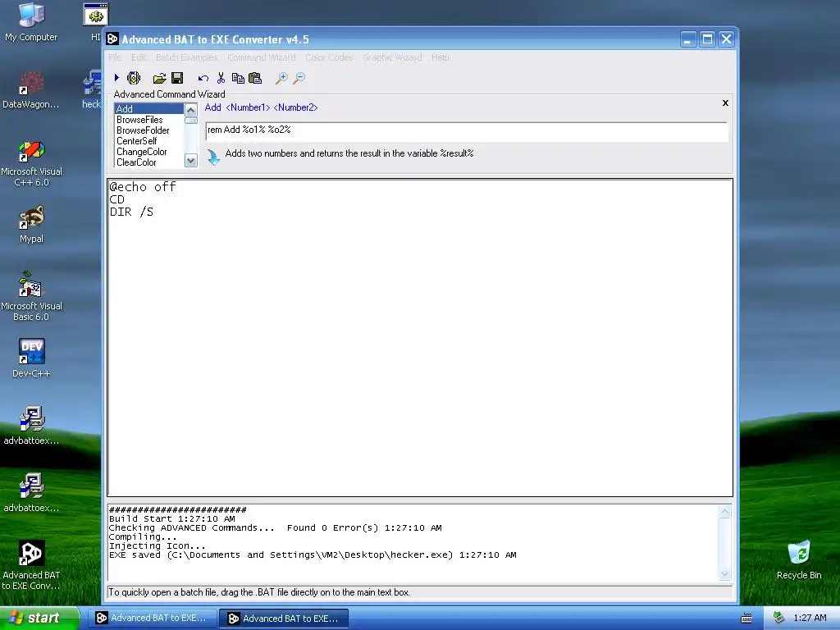This screenshot has height=630, width=840.
Task: Click the system tray icon next to the clock
Action: (x=778, y=618)
